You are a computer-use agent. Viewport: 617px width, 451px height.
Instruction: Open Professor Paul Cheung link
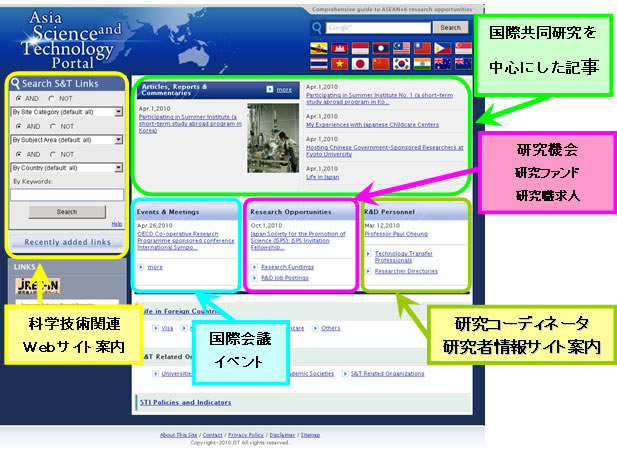coord(396,234)
